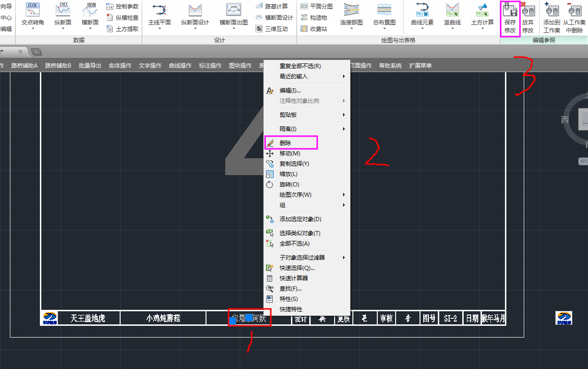Open the 最近的输入 submenu
Screen dimensions: 588x369
(x=307, y=77)
